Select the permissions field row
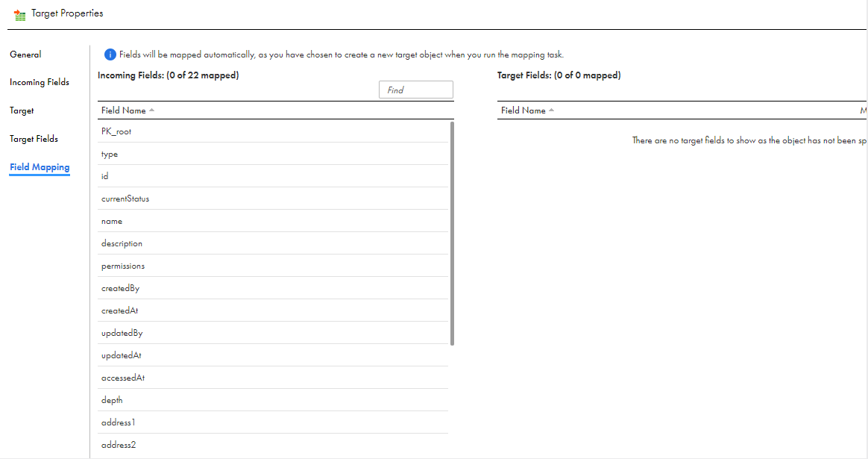Image resolution: width=868 pixels, height=459 pixels. click(x=273, y=266)
